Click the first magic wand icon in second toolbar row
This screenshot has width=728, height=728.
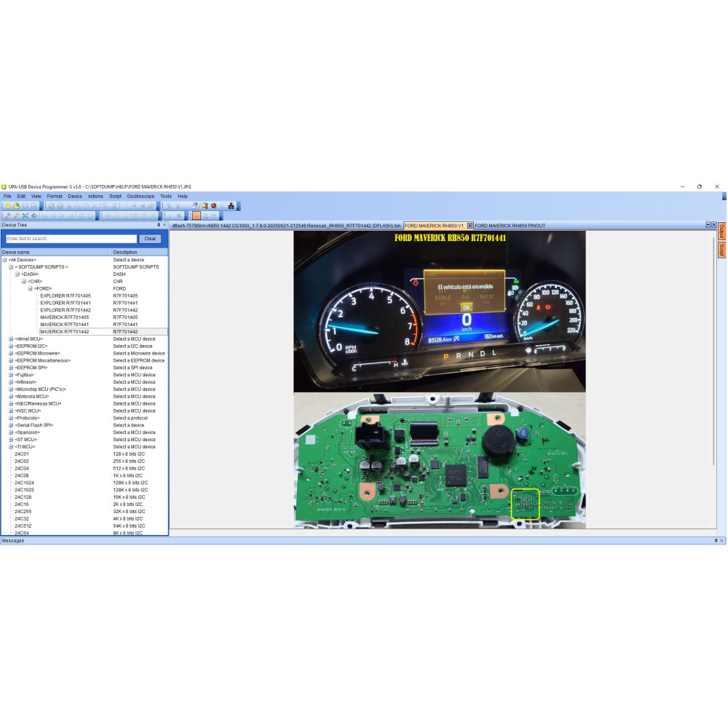tap(7, 216)
